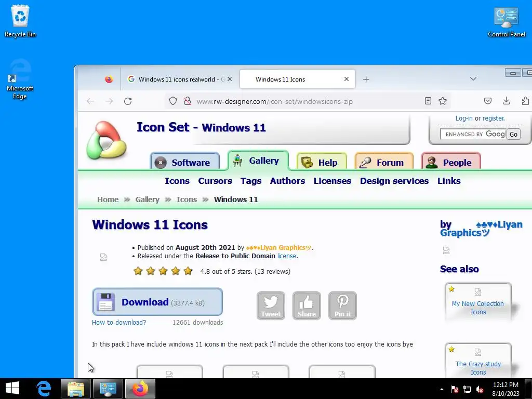The image size is (532, 399).
Task: Close the Google search tab
Action: (230, 79)
